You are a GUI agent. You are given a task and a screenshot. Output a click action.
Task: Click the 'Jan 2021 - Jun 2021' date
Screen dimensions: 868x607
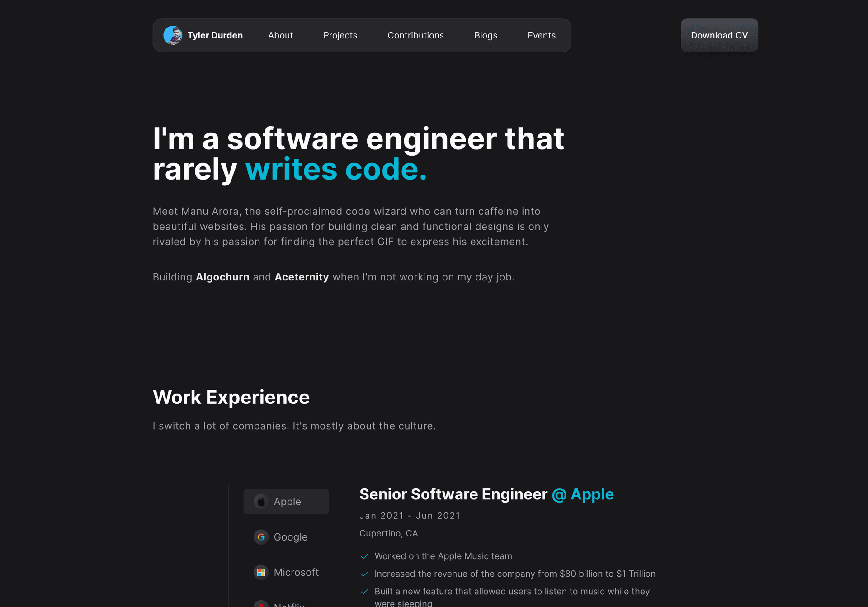410,516
